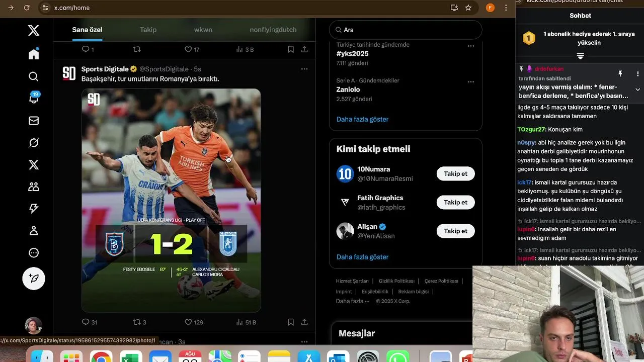Click the Ara search field
644x362 pixels.
point(406,30)
